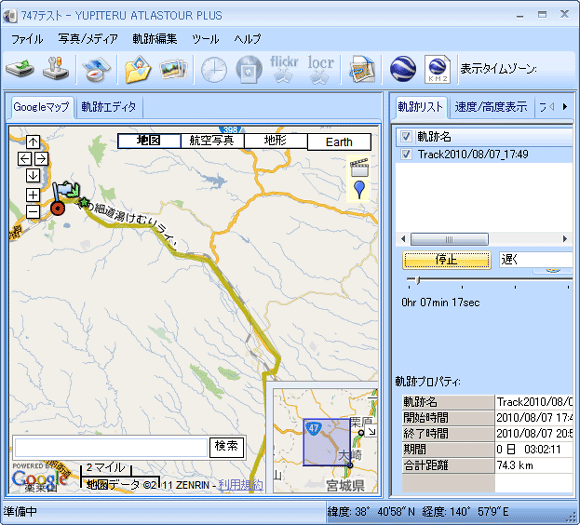Click the elapsed time 0hr 07min 17sec
Screen dimensions: 580x525
440,303
